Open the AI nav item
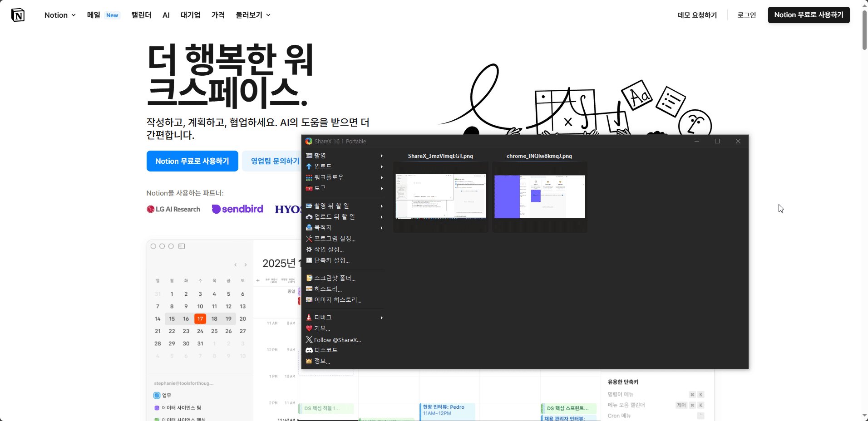868x421 pixels. click(x=166, y=15)
